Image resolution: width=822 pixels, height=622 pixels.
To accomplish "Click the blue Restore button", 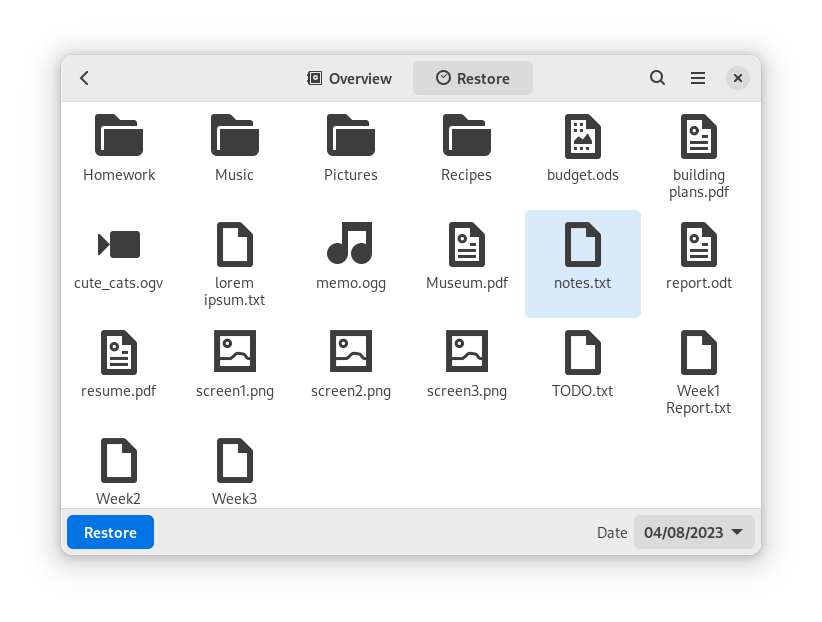I will [x=110, y=532].
